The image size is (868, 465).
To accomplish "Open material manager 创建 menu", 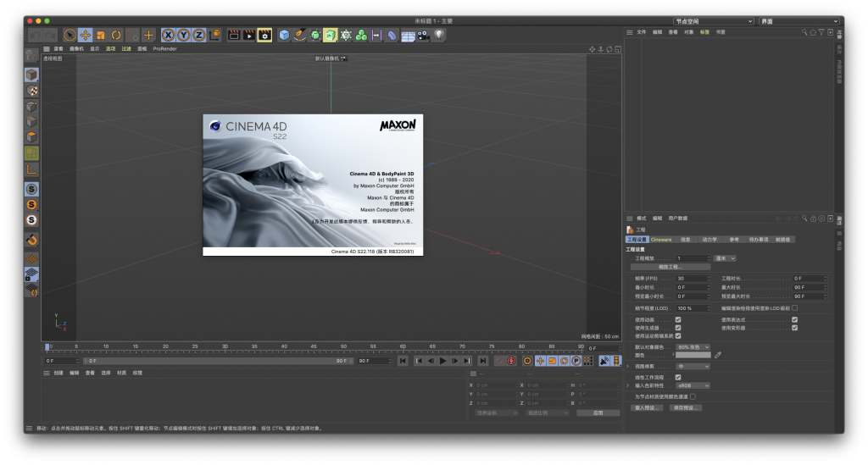I will [58, 373].
